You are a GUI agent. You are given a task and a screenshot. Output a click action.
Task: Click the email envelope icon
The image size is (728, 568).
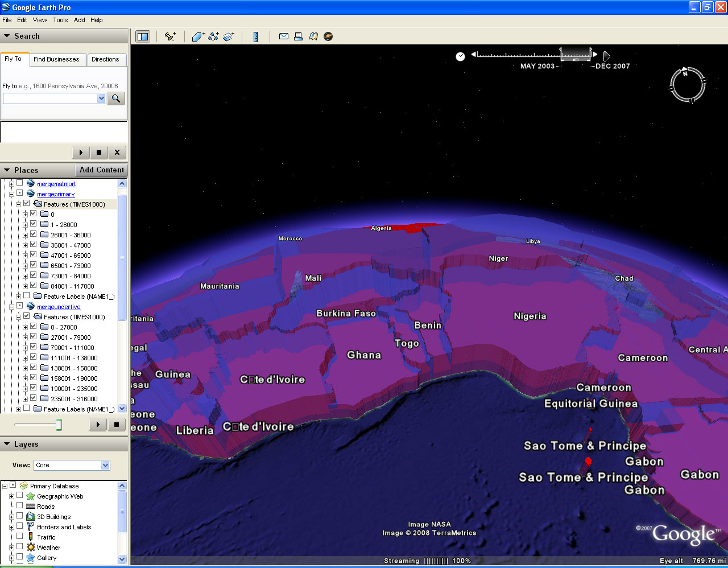pos(283,36)
